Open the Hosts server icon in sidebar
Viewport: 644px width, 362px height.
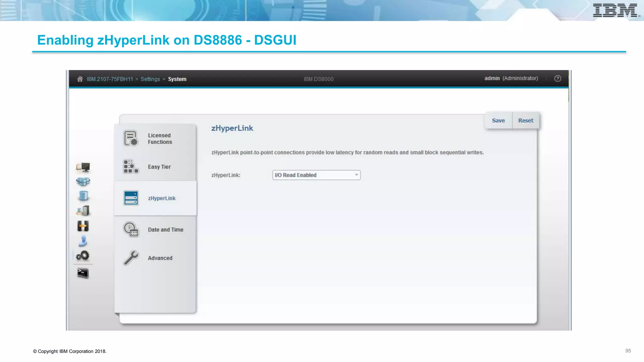point(83,211)
